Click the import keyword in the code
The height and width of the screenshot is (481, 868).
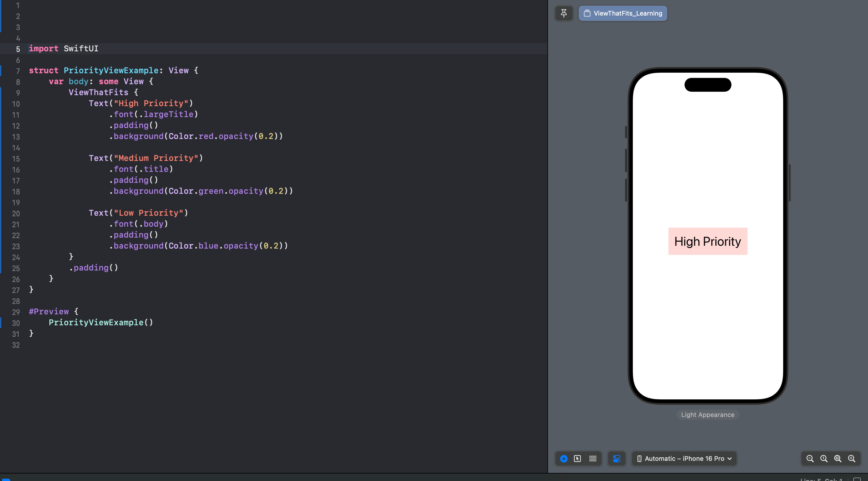click(44, 48)
